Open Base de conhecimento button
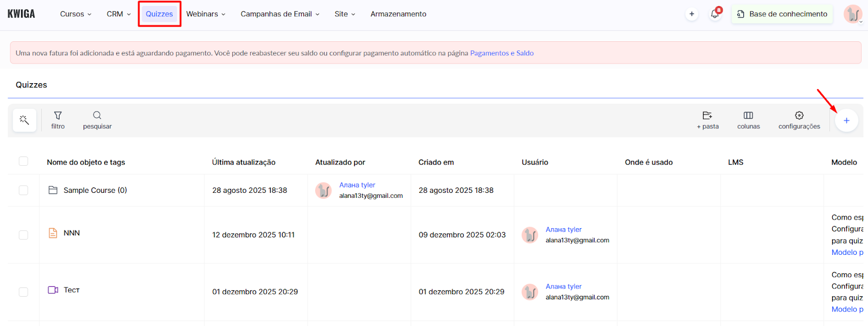The height and width of the screenshot is (326, 868). click(x=782, y=14)
